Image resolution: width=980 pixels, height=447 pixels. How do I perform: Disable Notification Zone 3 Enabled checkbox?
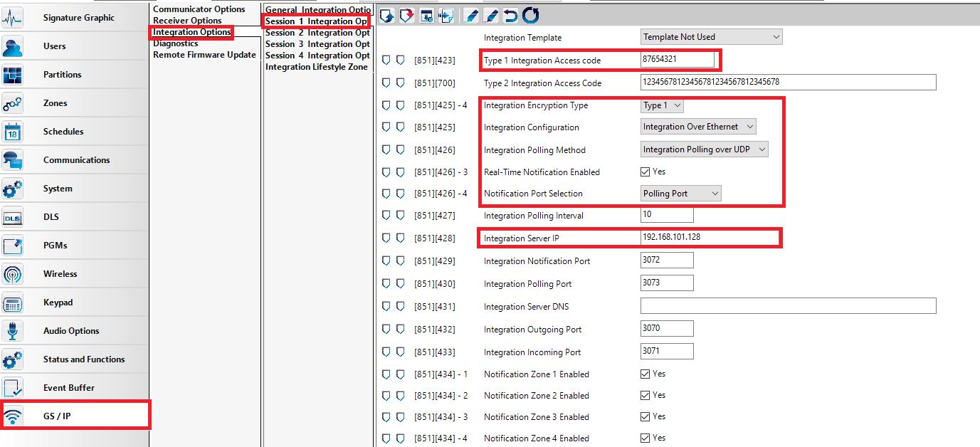645,416
